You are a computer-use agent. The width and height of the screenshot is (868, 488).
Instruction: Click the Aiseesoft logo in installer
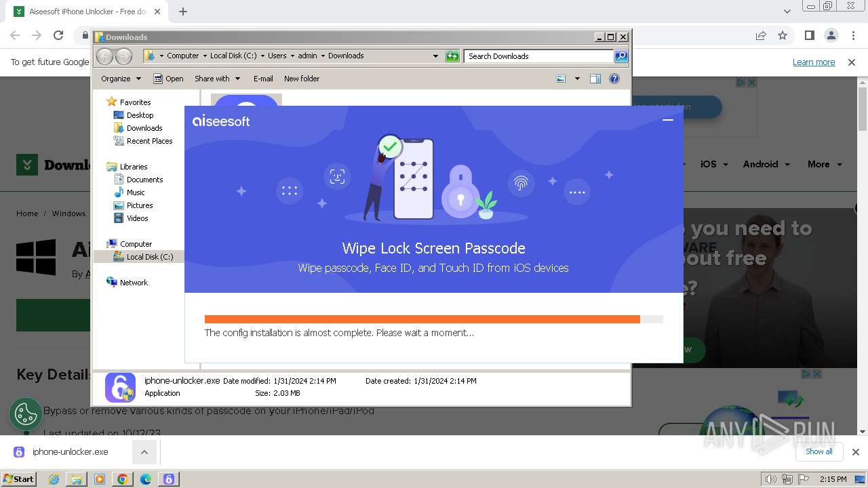pos(221,121)
